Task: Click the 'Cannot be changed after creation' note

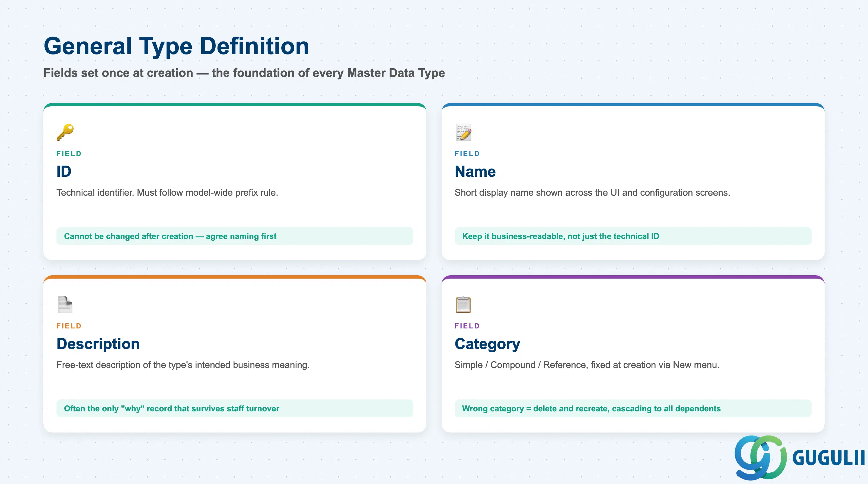Action: click(x=235, y=236)
